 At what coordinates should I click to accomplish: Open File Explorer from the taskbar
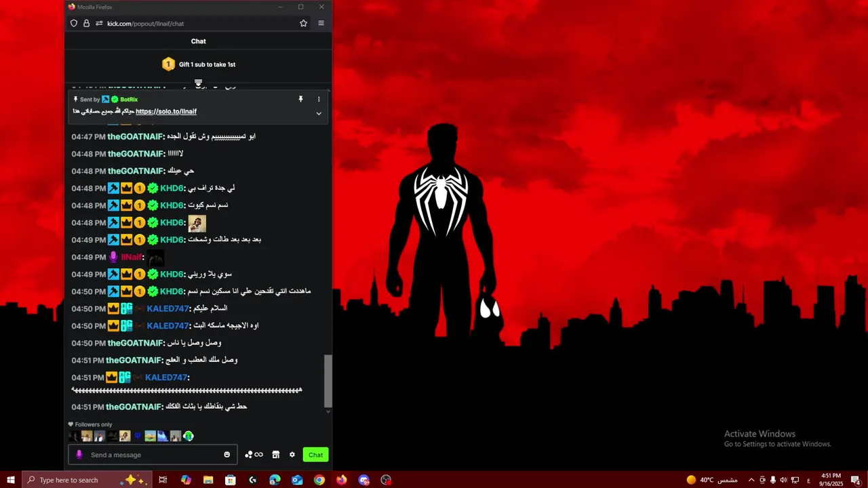click(x=208, y=480)
